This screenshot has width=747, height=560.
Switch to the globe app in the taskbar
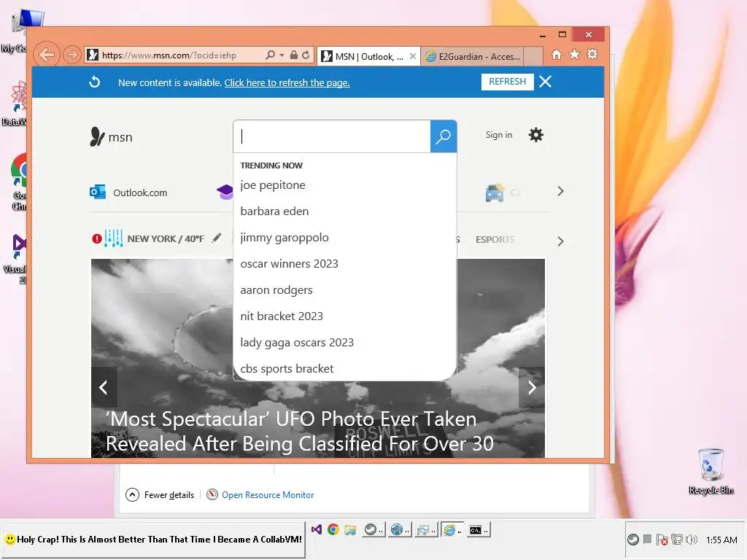point(399,529)
